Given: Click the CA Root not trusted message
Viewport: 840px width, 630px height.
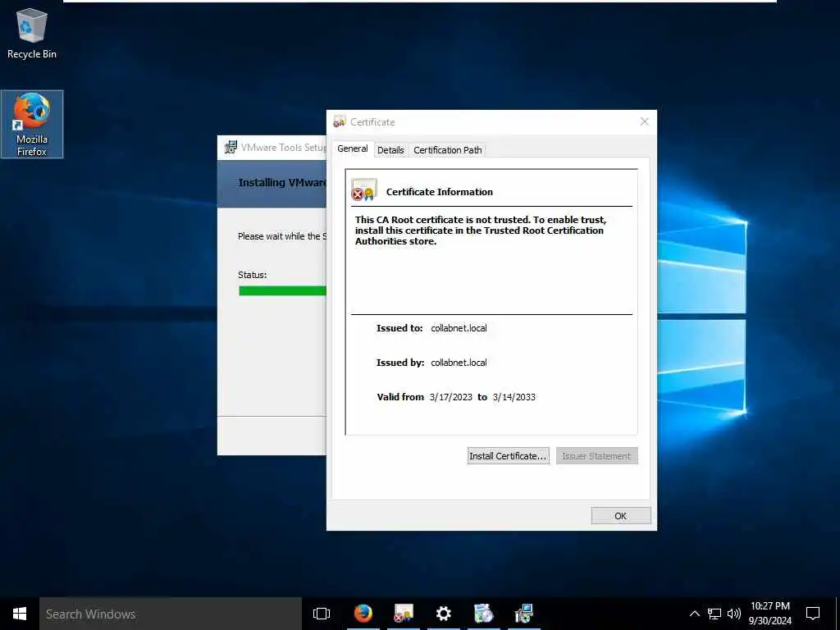Looking at the screenshot, I should pyautogui.click(x=481, y=231).
